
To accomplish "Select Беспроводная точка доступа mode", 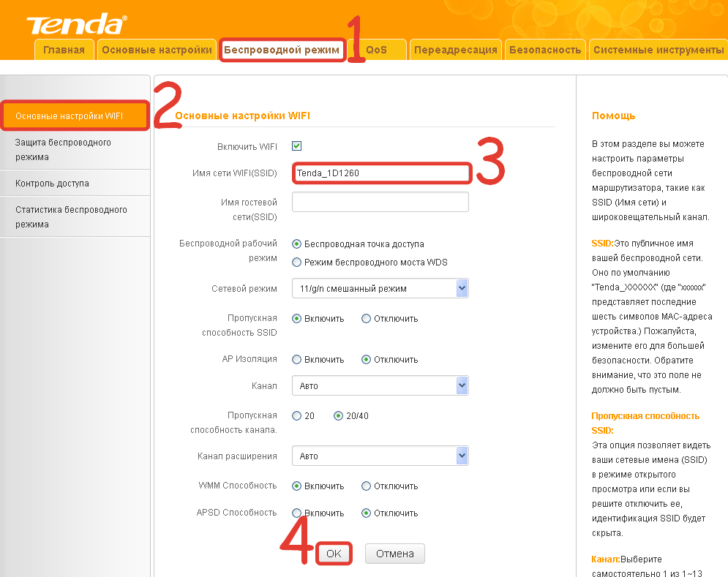I will [296, 244].
